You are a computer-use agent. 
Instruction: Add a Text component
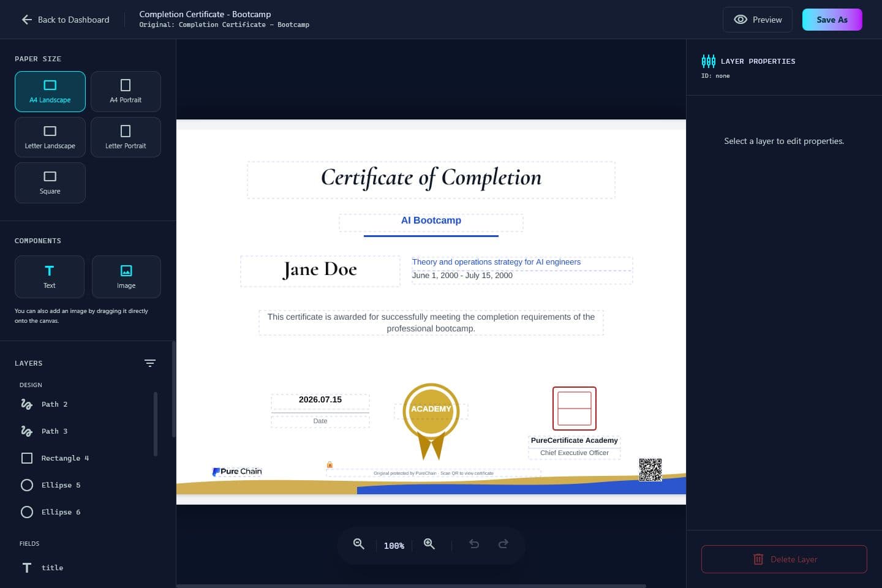(50, 276)
